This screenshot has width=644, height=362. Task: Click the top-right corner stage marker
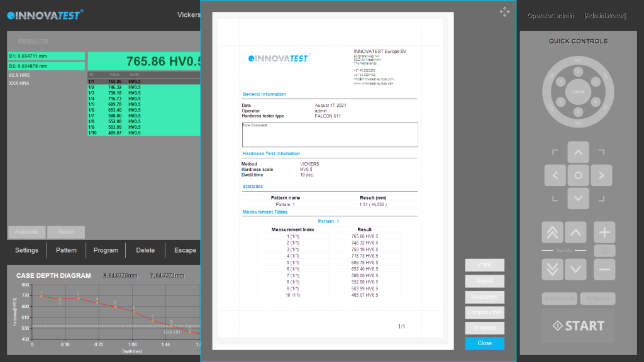tap(601, 152)
